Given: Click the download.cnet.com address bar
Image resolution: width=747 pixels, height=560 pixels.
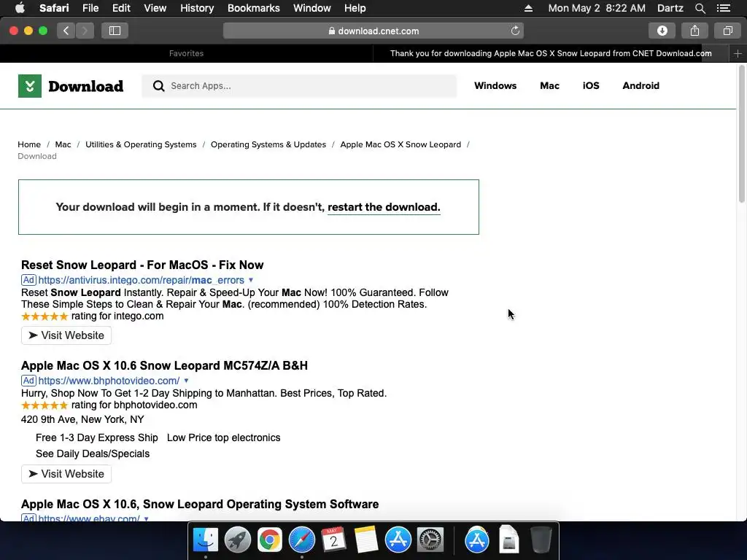Looking at the screenshot, I should tap(373, 31).
